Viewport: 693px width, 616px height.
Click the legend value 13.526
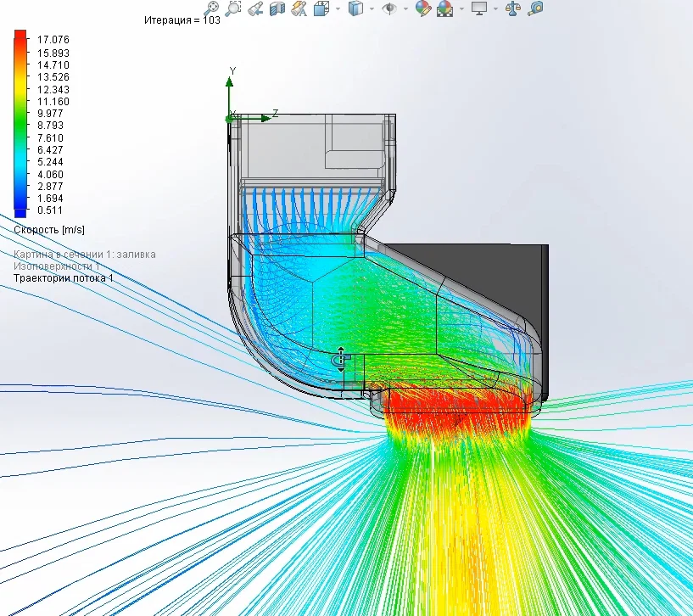tap(53, 77)
